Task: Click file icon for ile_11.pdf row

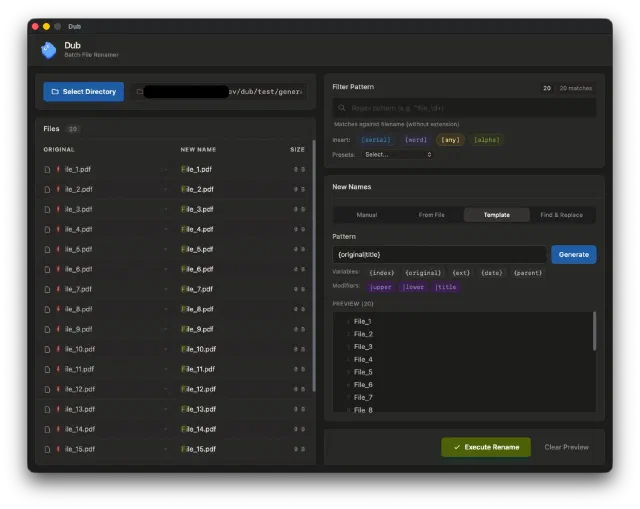Action: 47,369
